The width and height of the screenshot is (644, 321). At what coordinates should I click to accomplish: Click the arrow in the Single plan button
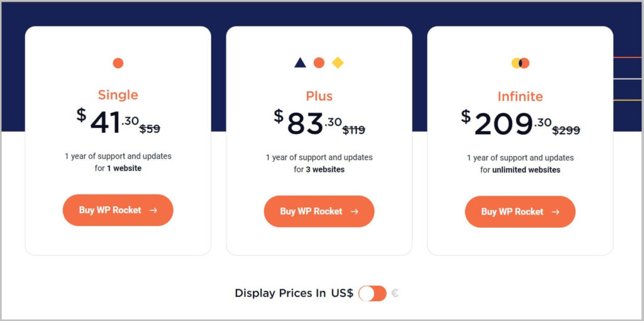(x=153, y=210)
